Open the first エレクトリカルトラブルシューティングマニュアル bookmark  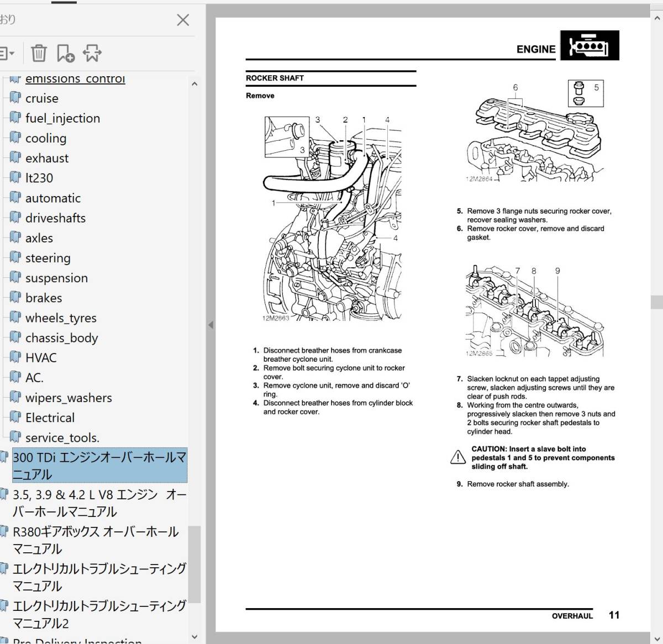pyautogui.click(x=99, y=577)
